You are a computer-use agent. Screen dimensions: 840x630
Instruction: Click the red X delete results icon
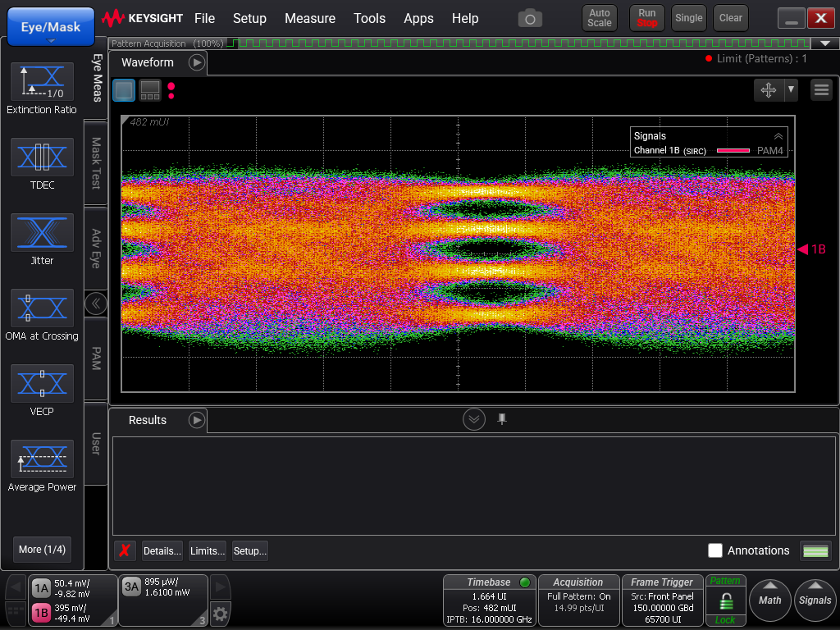(125, 550)
